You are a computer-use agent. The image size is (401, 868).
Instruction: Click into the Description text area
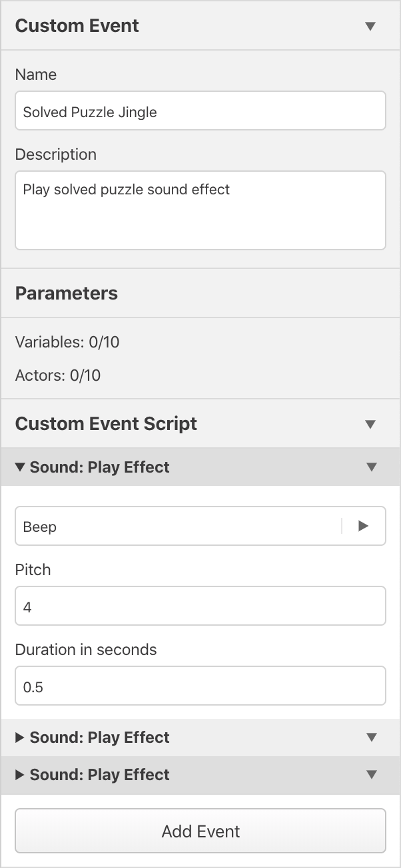point(200,210)
